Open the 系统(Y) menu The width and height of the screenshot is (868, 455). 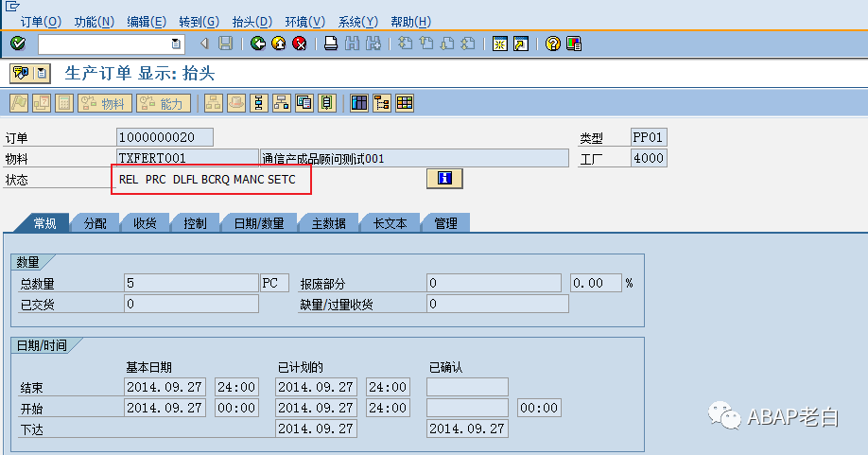pos(358,22)
